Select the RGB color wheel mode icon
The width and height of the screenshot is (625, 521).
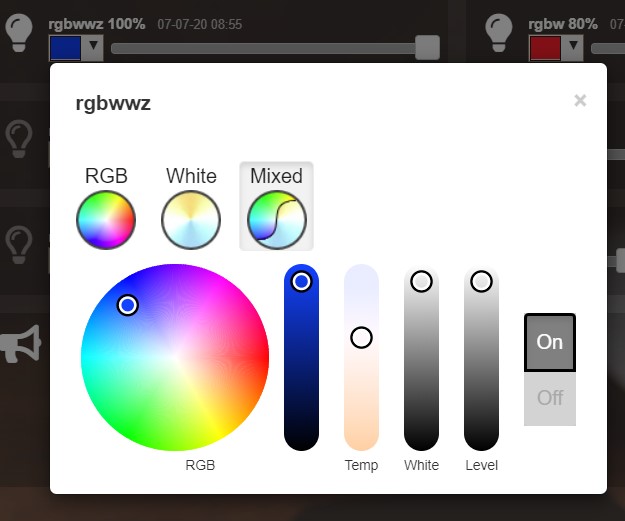(106, 220)
